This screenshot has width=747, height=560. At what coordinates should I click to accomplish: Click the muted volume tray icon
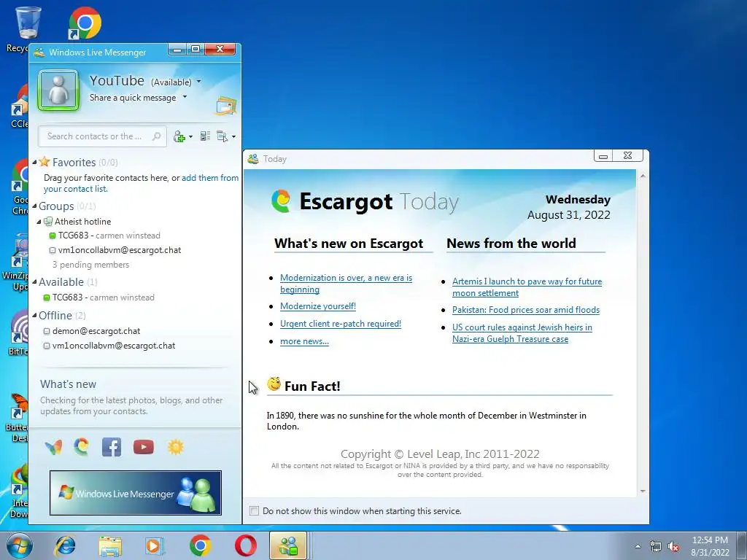click(673, 547)
